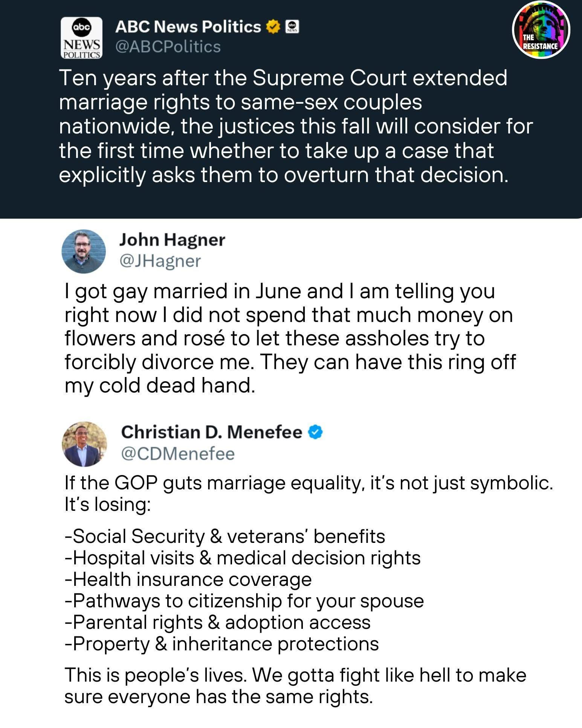Click Christian D. Menefee's profile photo

[84, 444]
